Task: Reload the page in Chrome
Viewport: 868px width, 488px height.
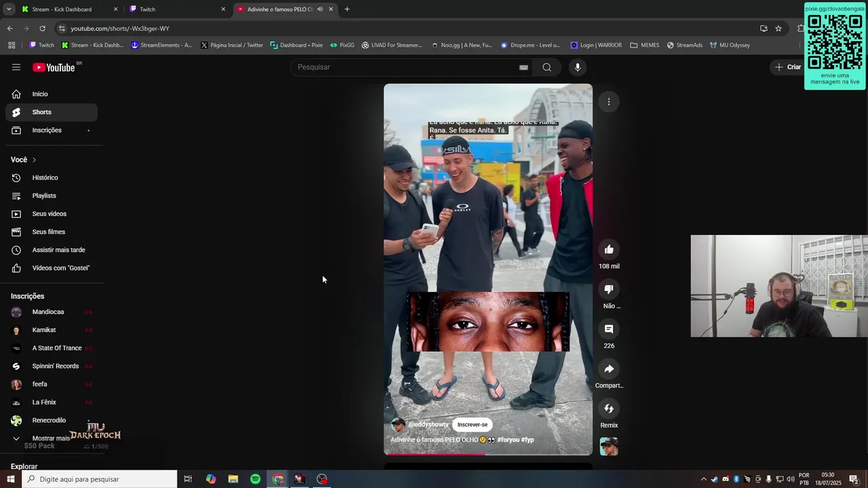Action: (42, 28)
